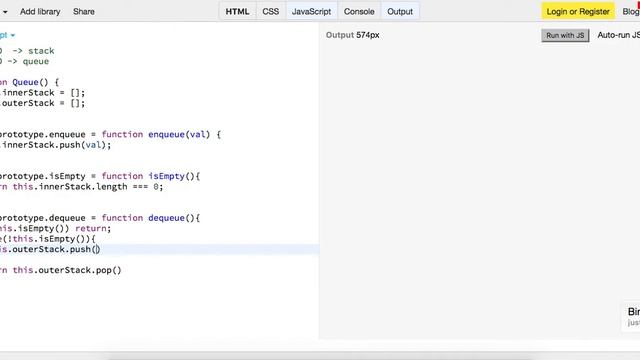Open the JavaScript language dropdown arrow

click(x=13, y=35)
